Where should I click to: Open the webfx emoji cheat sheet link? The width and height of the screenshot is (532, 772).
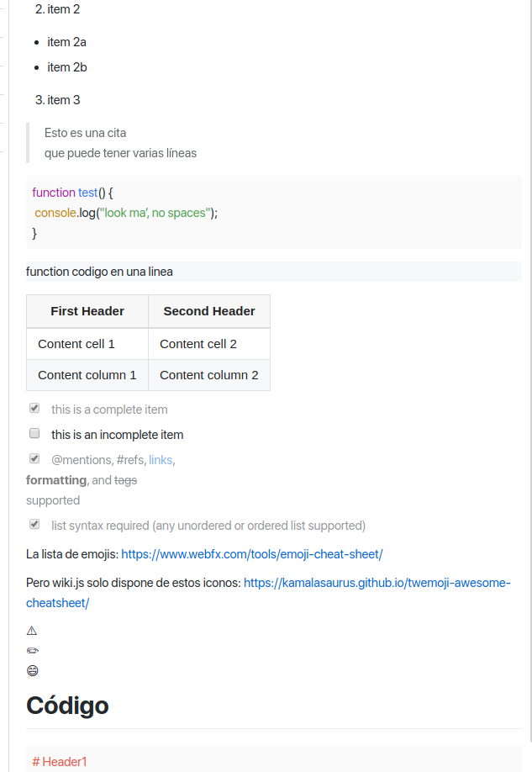(252, 554)
